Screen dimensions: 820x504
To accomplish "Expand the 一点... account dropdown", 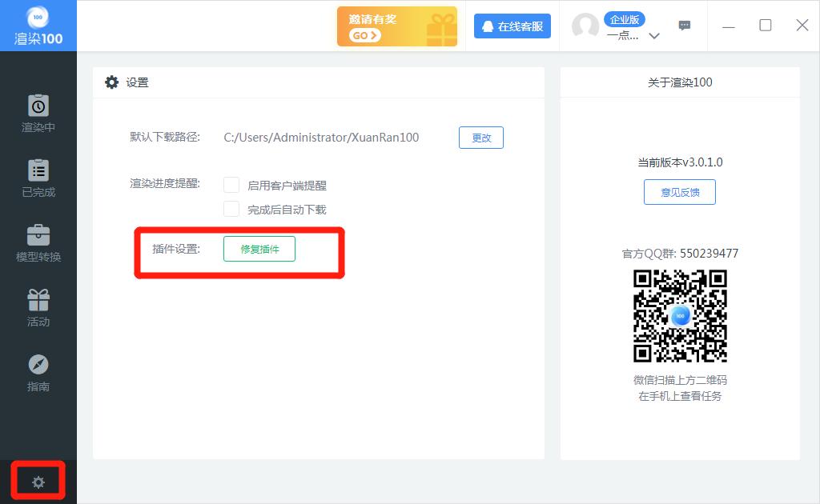I will coord(654,35).
